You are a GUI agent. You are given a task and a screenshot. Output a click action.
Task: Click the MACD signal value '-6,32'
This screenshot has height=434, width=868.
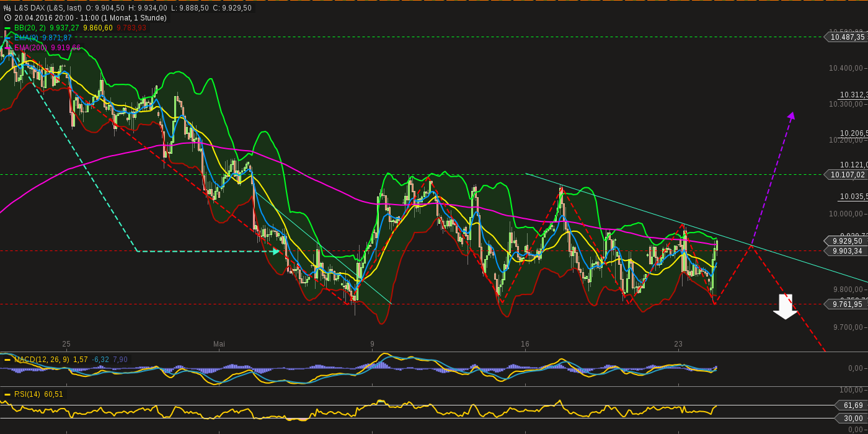tap(100, 360)
